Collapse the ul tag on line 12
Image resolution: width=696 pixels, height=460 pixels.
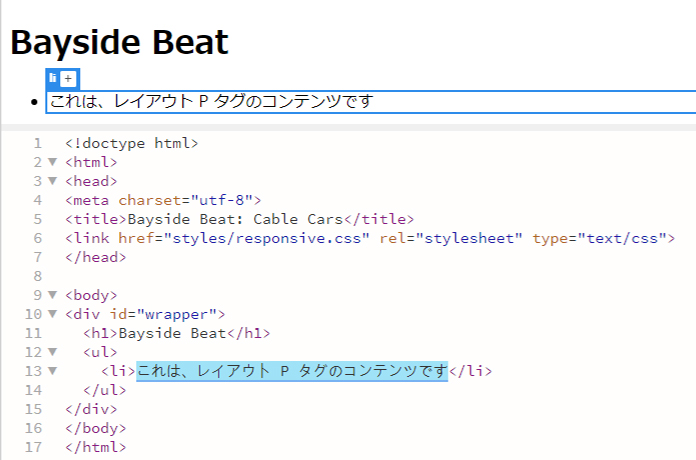52,352
